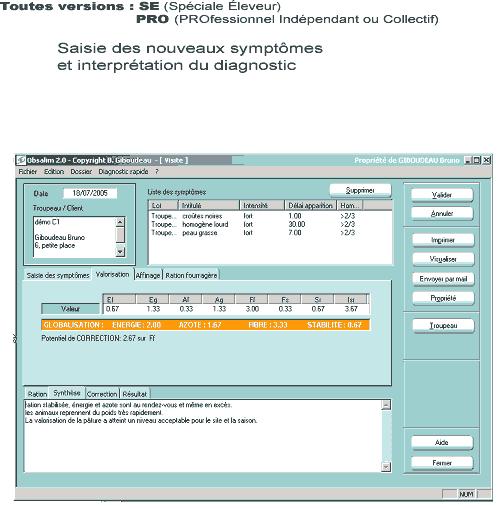Click the Troupeau button
This screenshot has width=500, height=510.
(x=443, y=325)
